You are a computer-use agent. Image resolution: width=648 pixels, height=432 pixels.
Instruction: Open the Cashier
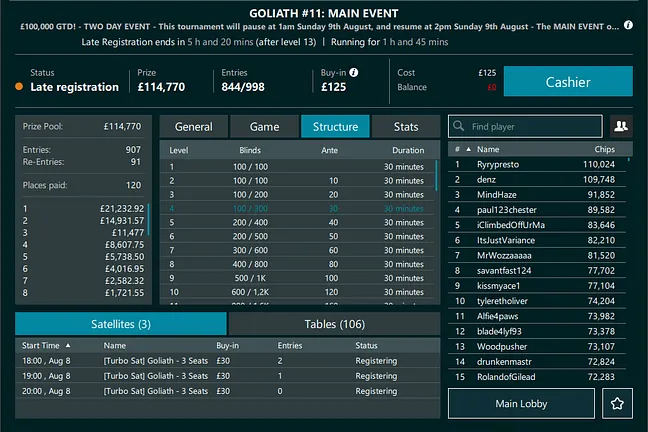click(x=568, y=82)
